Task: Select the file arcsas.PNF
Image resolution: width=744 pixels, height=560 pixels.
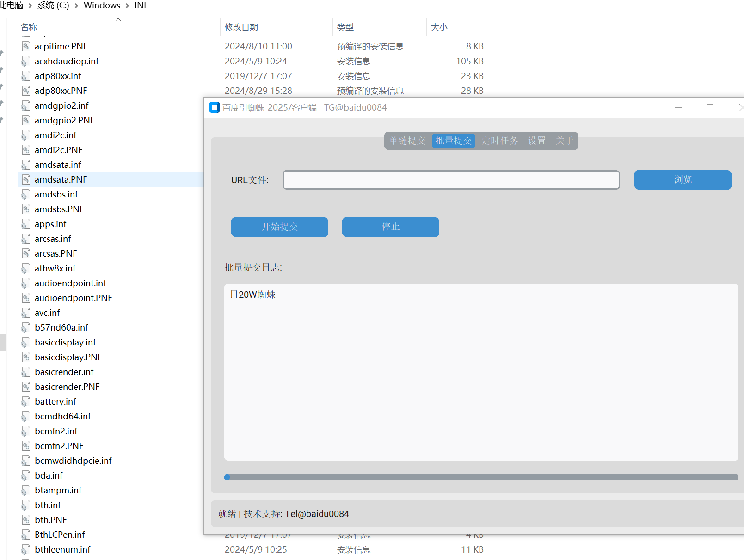Action: (x=55, y=253)
